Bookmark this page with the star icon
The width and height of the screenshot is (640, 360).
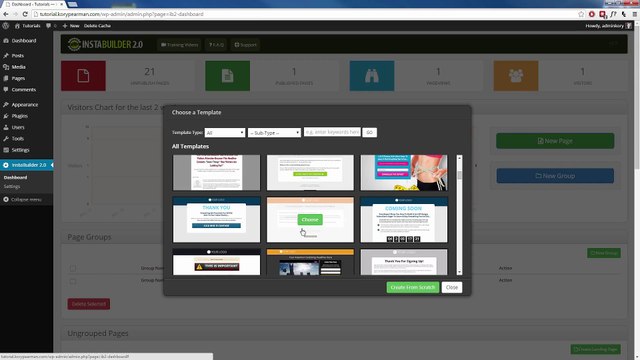[x=581, y=14]
